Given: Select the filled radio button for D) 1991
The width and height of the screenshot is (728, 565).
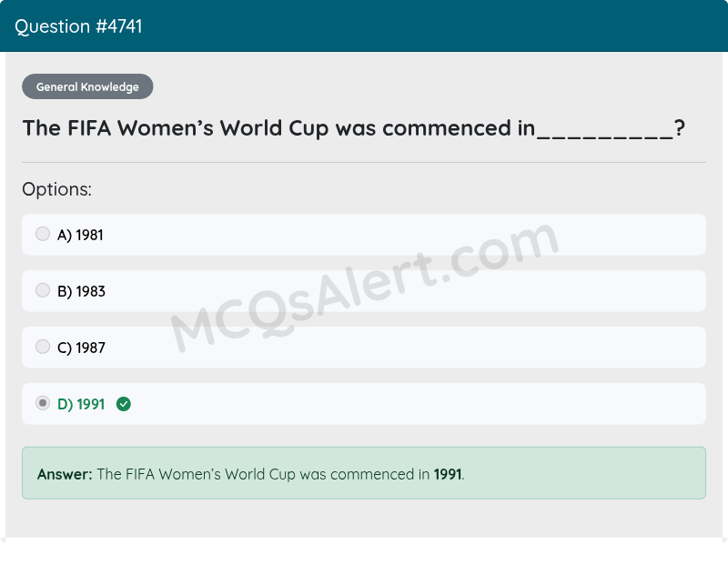Looking at the screenshot, I should [43, 403].
